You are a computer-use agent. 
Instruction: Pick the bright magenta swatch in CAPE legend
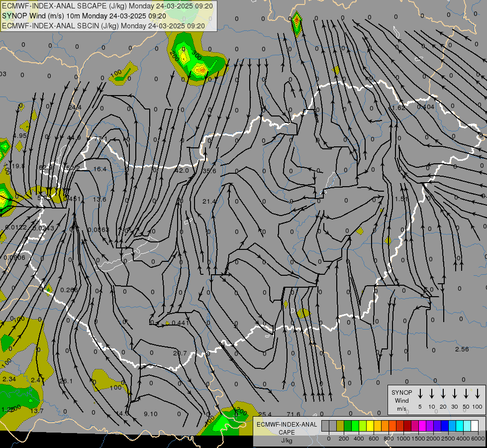pos(422,426)
